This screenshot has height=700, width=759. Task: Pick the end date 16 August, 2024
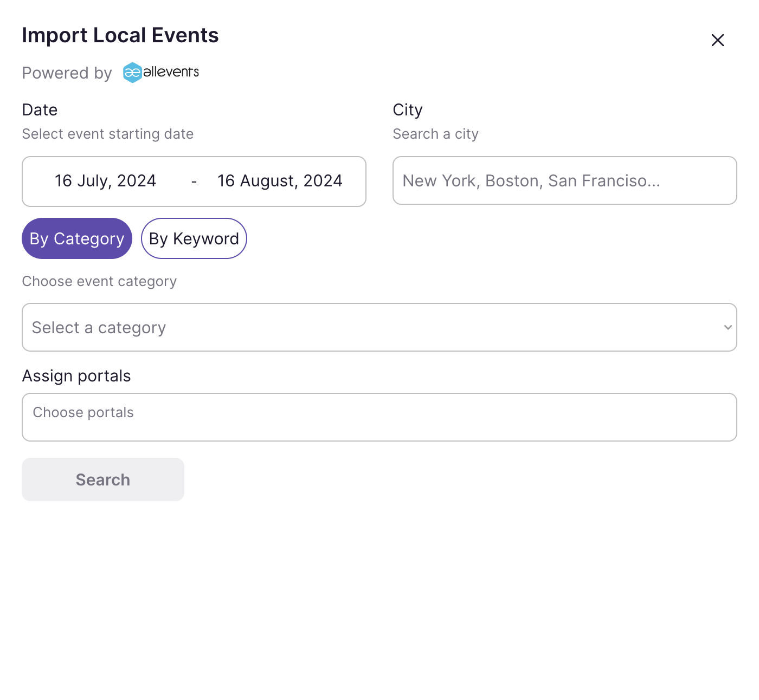click(280, 181)
